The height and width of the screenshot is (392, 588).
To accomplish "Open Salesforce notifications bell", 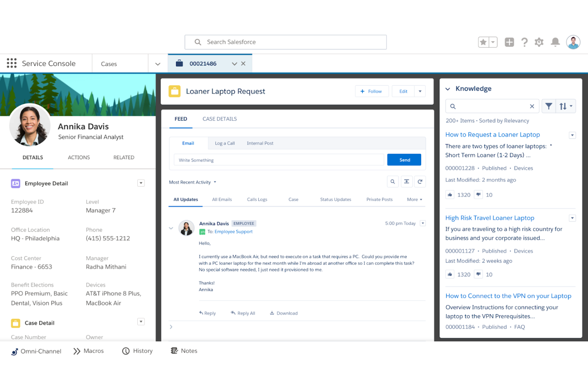I will pos(555,42).
